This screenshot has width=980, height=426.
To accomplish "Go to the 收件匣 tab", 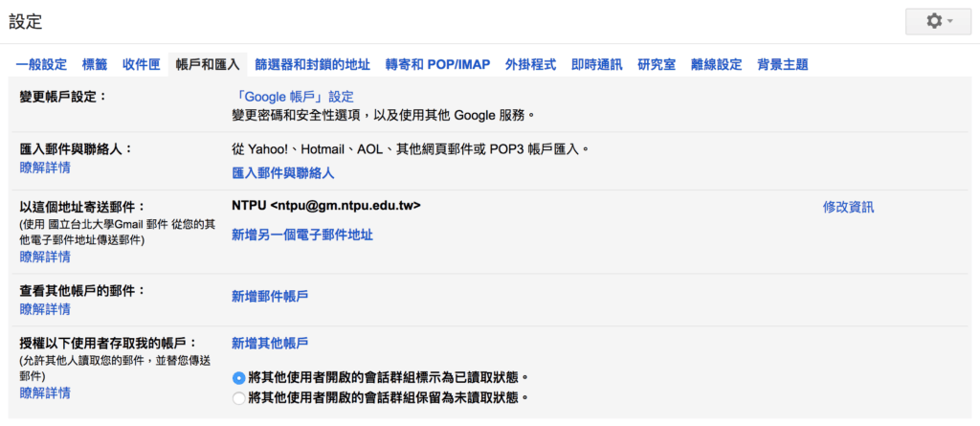I will point(141,65).
